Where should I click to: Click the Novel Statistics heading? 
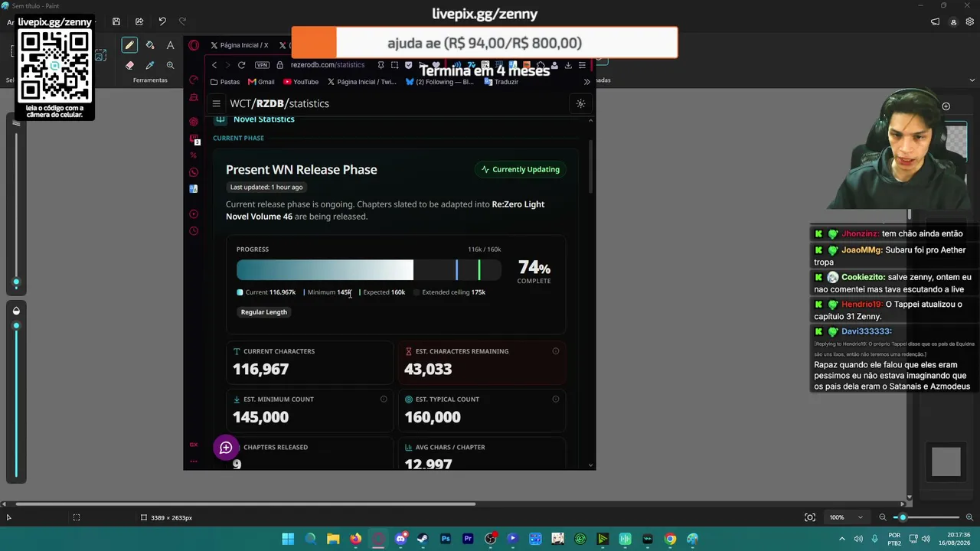point(264,119)
